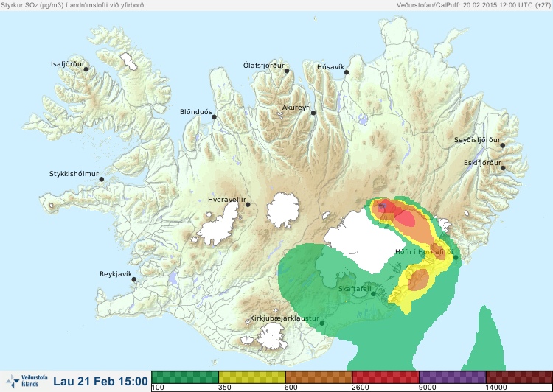The height and width of the screenshot is (392, 553).
Task: Click the yellow 350 legend swatch
Action: [252, 377]
